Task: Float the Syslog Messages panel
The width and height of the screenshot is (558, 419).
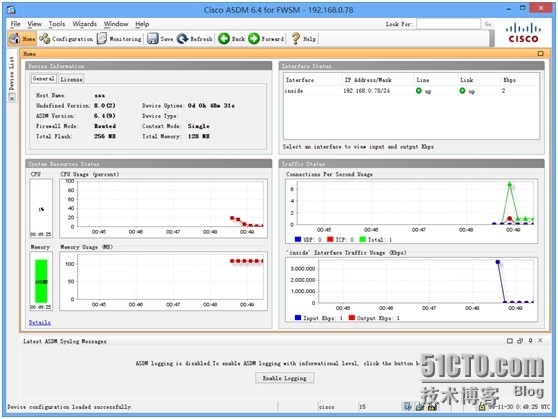Action: (x=520, y=341)
